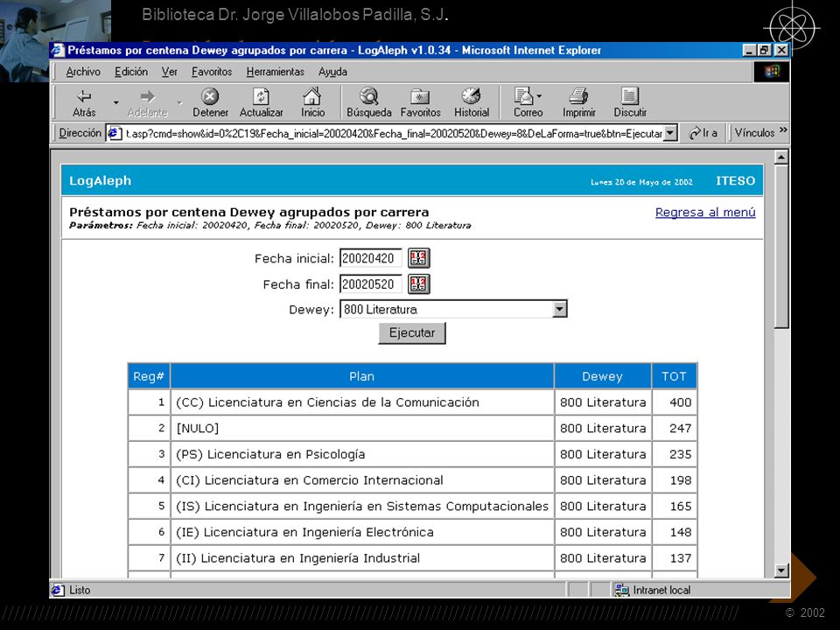This screenshot has width=840, height=630.
Task: Click the Reg# column header
Action: [149, 376]
